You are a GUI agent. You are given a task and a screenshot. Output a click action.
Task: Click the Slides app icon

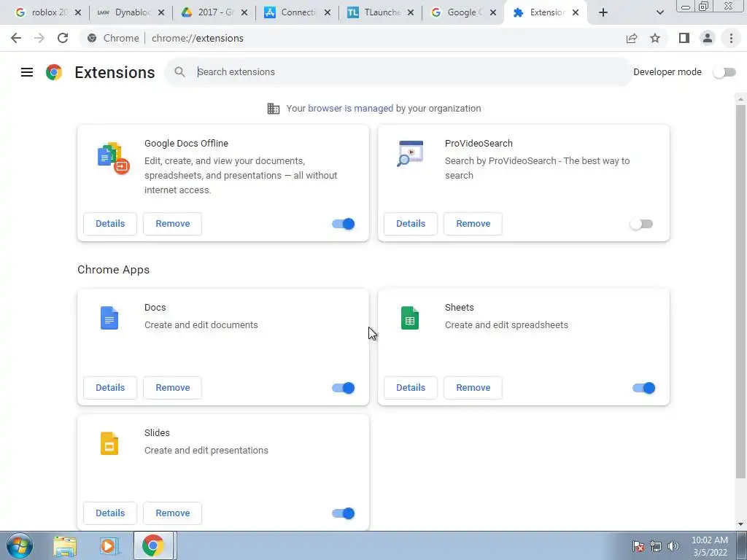[x=109, y=443]
